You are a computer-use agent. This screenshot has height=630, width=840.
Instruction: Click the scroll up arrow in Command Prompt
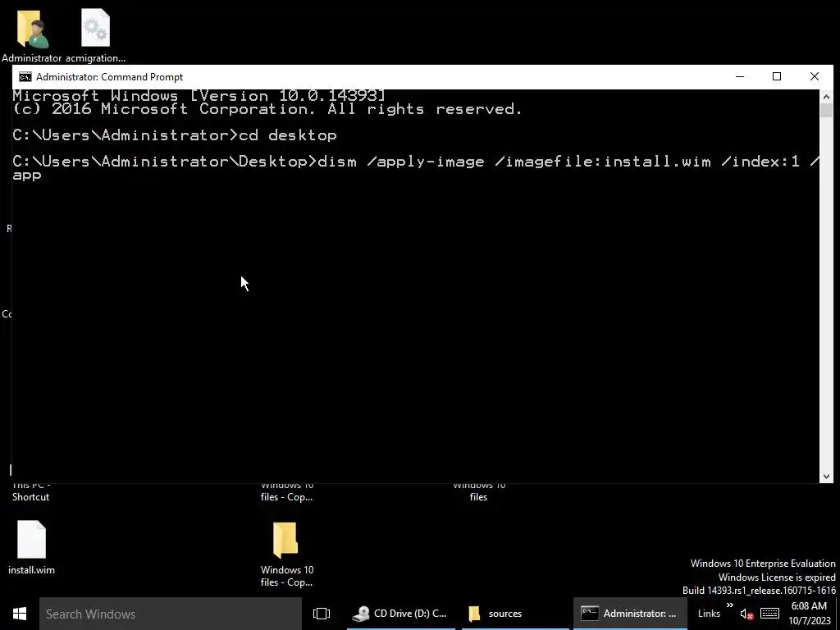[x=826, y=97]
